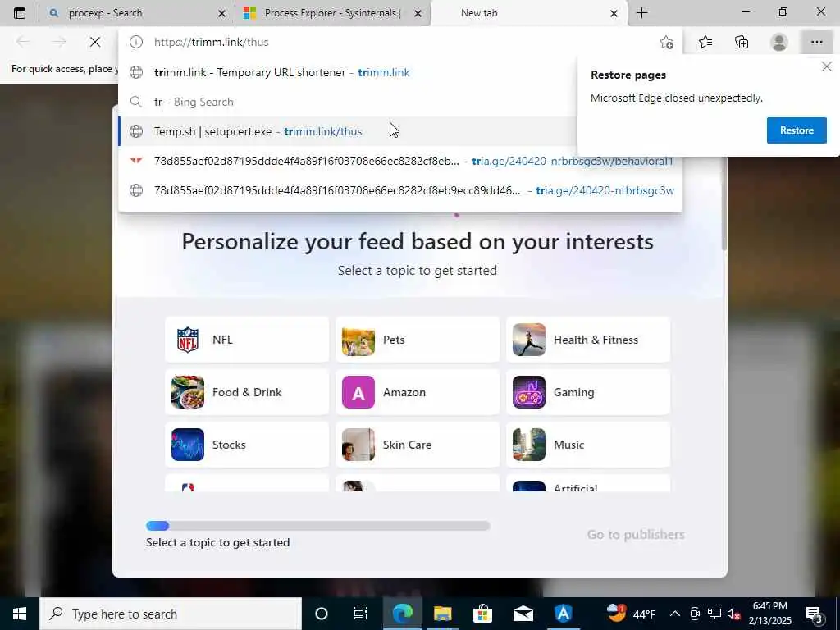Choose the NFL topic
The width and height of the screenshot is (840, 630).
(247, 340)
